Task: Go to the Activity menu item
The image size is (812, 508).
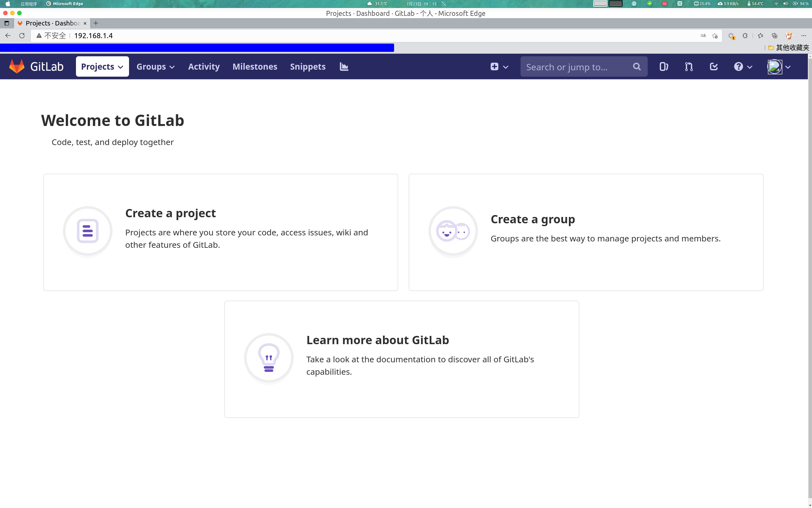Action: 204,66
